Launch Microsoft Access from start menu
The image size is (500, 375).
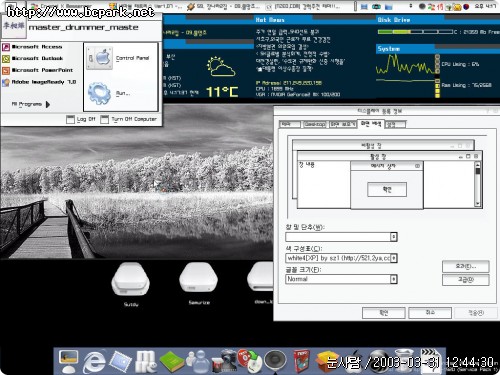tap(33, 47)
